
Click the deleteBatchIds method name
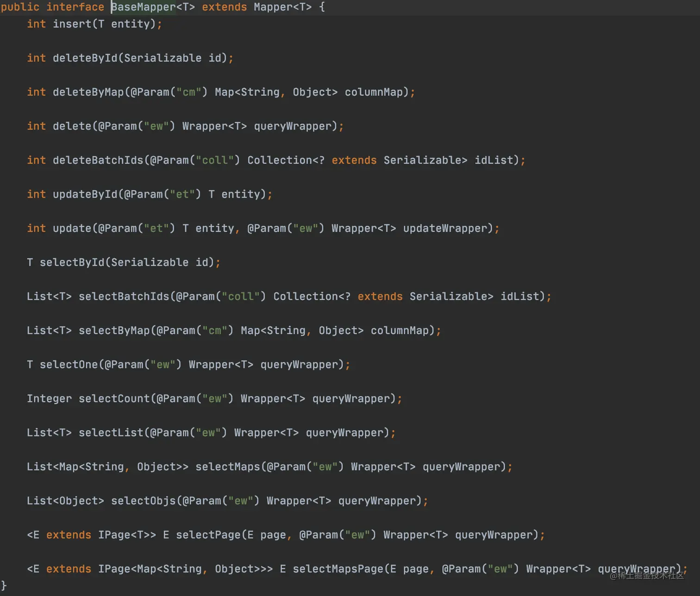click(98, 160)
